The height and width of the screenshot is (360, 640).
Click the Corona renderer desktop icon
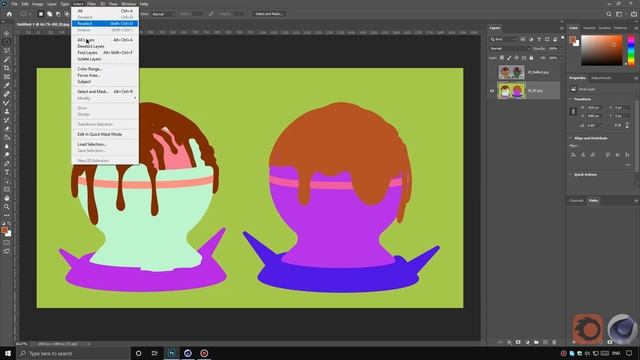click(587, 328)
